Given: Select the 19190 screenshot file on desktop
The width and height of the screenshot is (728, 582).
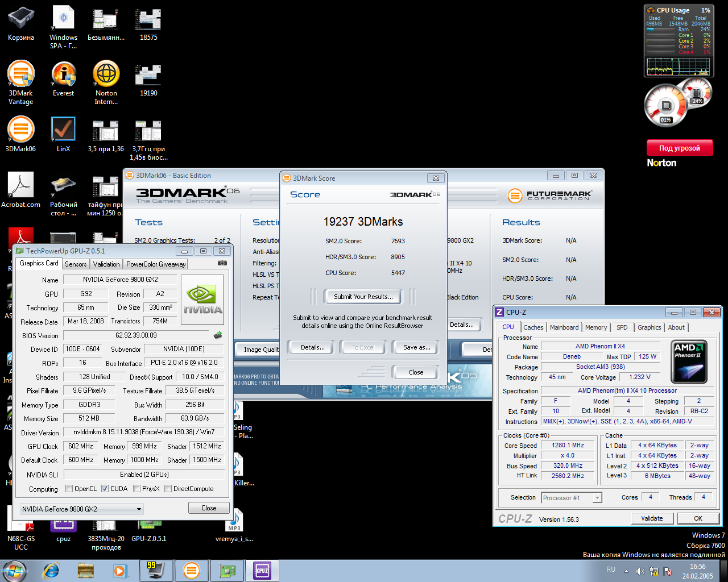Looking at the screenshot, I should pos(148,79).
